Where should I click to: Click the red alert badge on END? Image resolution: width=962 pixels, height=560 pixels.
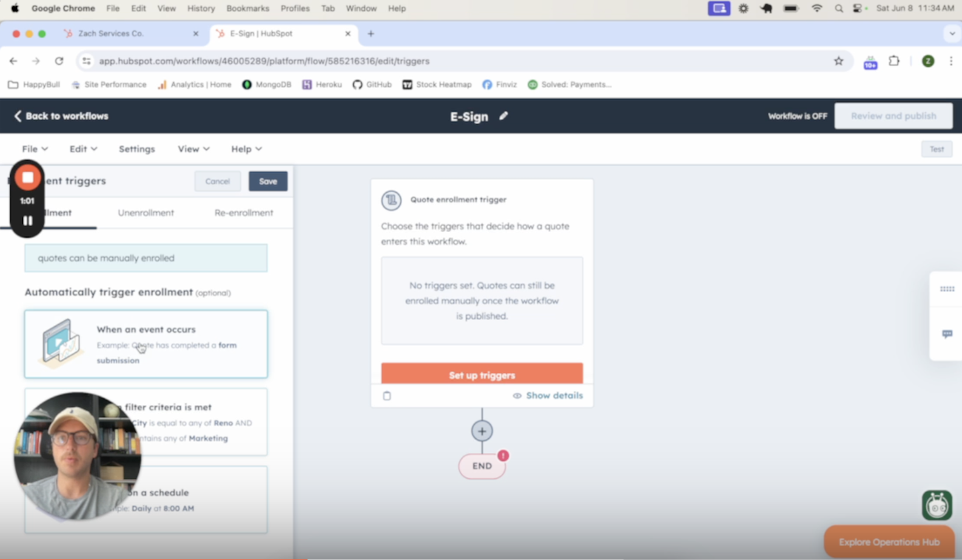point(503,456)
